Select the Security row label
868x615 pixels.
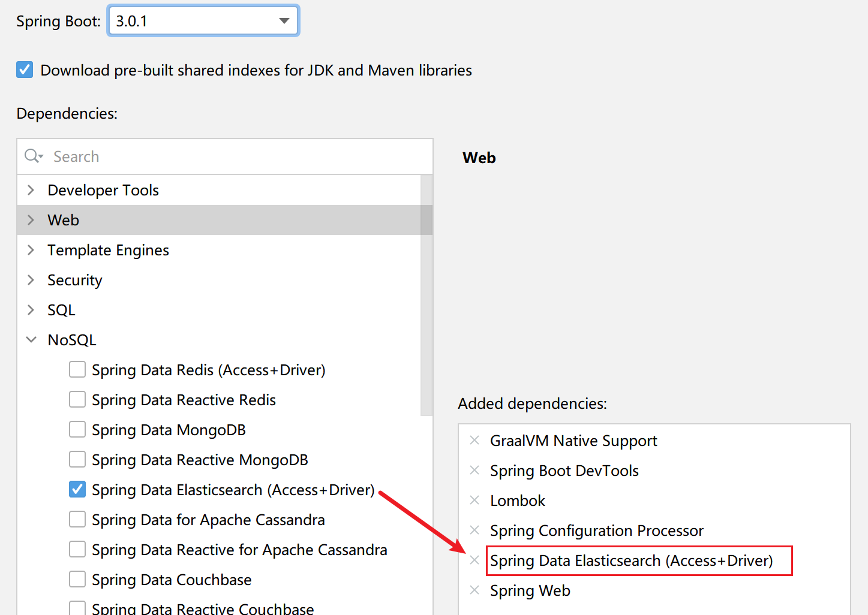pos(75,280)
